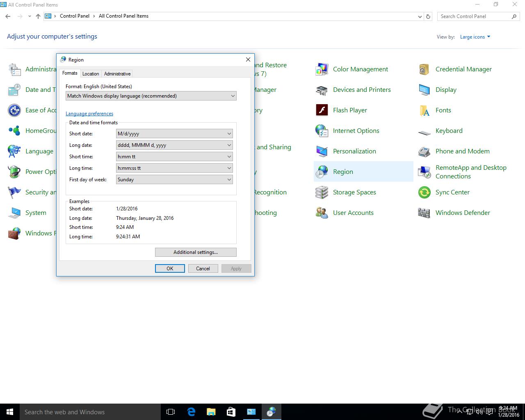
Task: Launch Microsoft Edge from taskbar
Action: coord(191,412)
